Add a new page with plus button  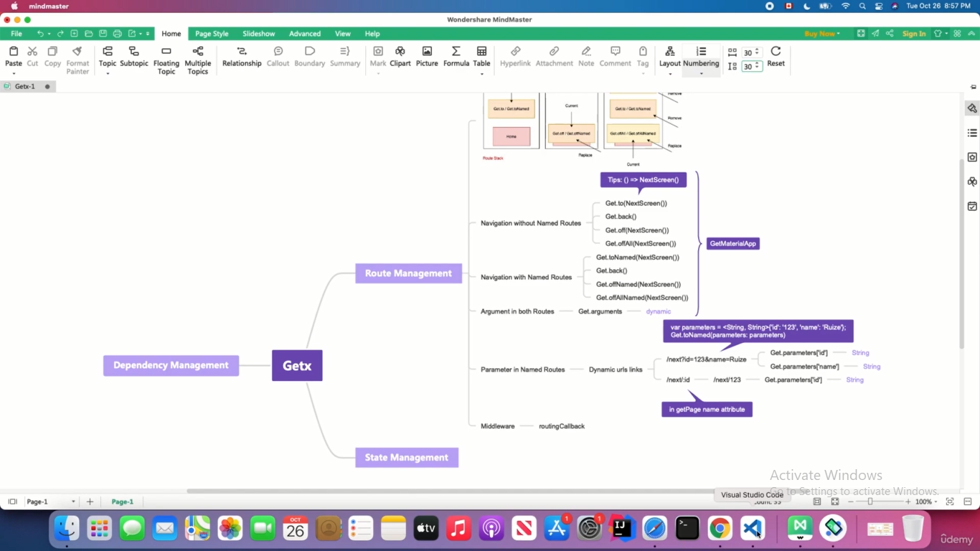tap(90, 501)
